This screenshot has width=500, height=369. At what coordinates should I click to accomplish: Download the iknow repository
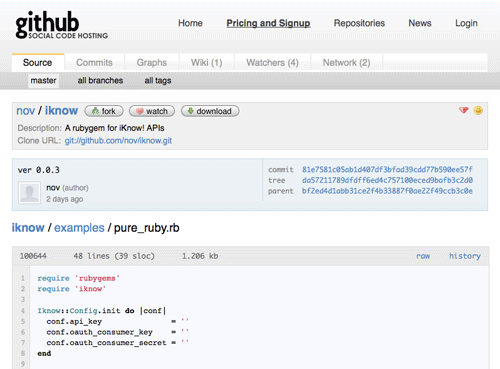210,111
